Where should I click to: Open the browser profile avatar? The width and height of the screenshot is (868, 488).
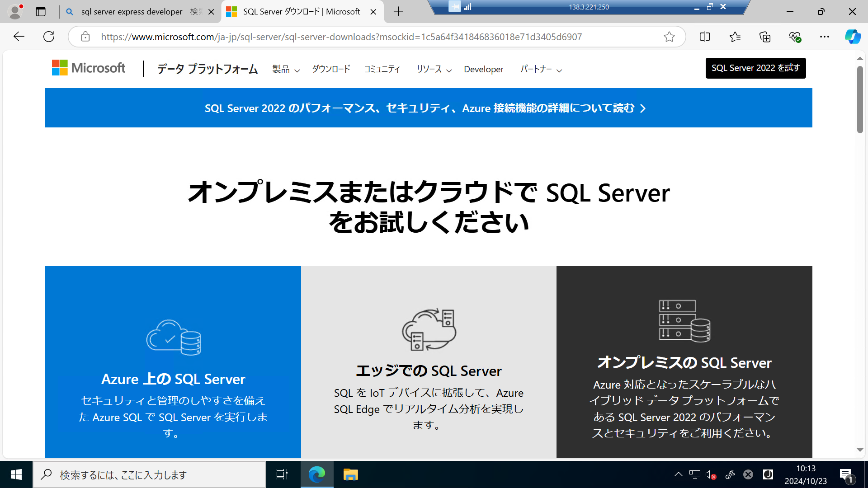pos(15,11)
